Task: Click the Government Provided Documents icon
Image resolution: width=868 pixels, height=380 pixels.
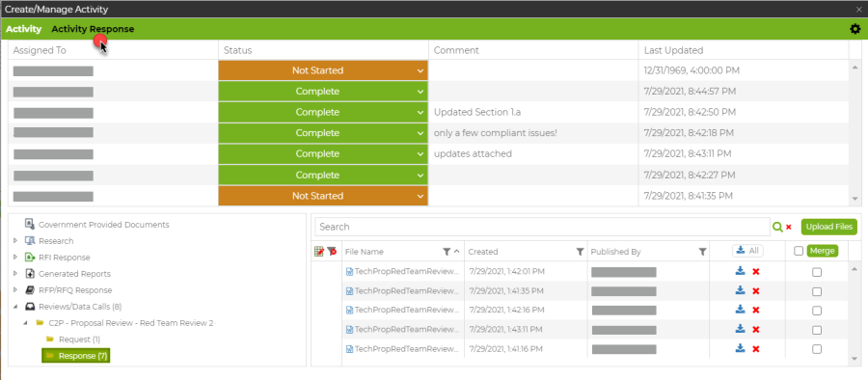Action: coord(30,224)
